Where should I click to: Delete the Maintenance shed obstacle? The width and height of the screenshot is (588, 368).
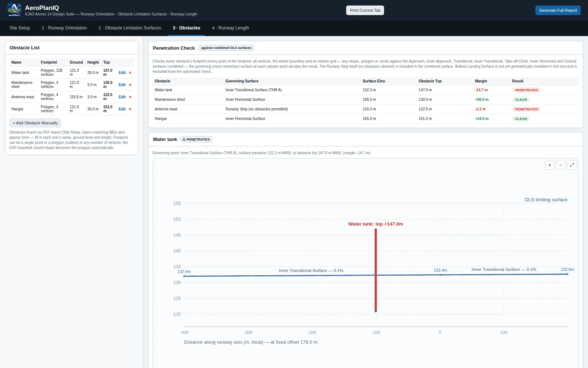(130, 85)
